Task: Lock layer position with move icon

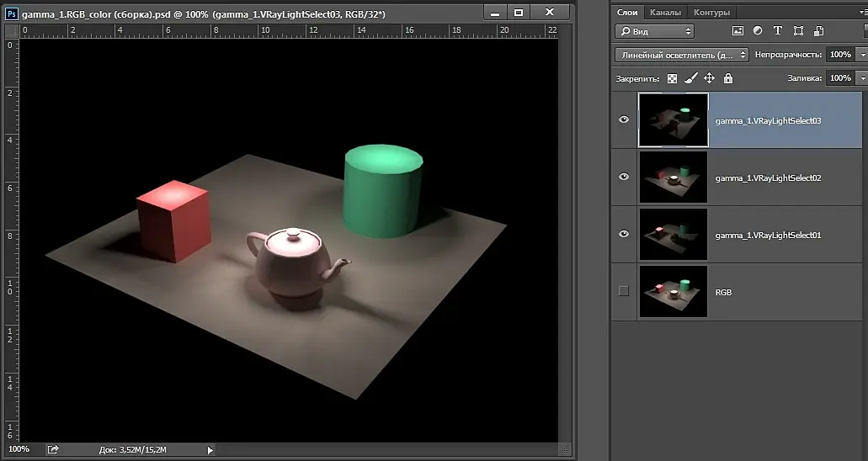Action: point(709,78)
